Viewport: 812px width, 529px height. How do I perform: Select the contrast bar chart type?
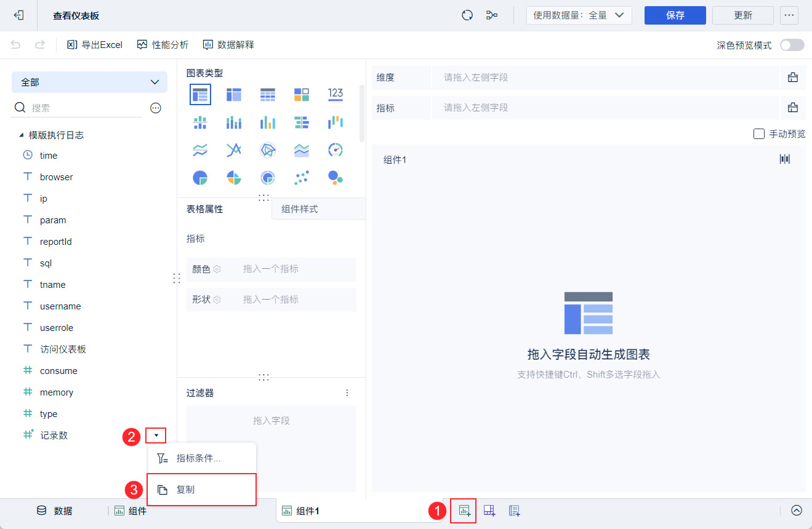[302, 122]
